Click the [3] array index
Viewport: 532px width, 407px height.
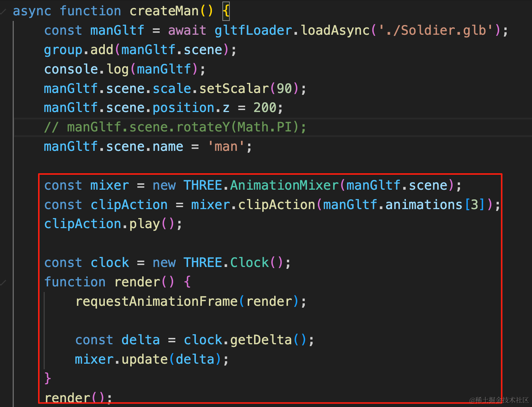click(x=475, y=205)
